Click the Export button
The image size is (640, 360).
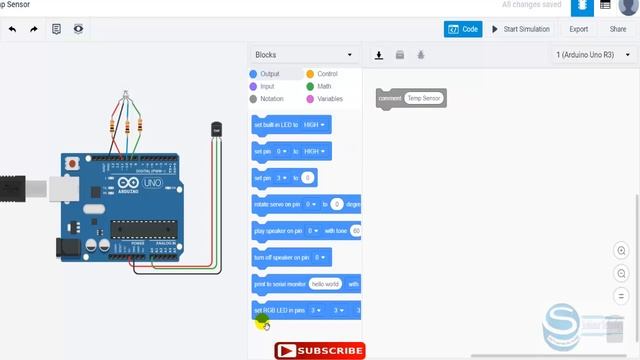coord(578,29)
